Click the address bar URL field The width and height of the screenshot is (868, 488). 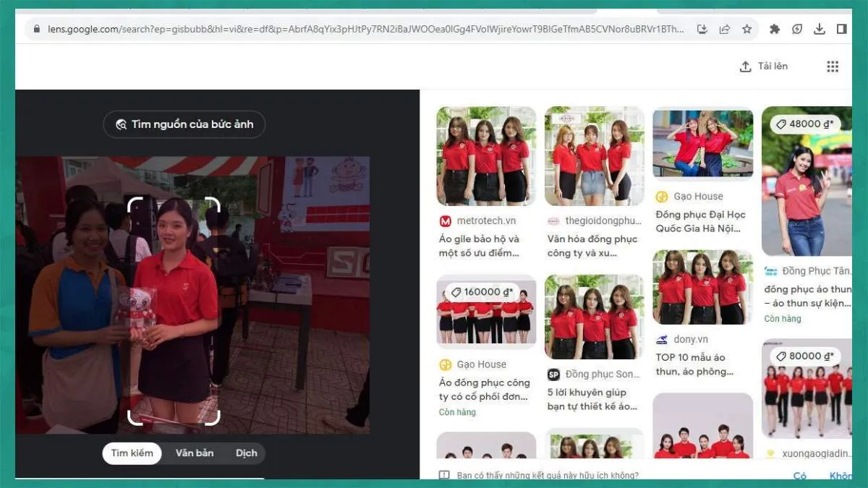362,30
